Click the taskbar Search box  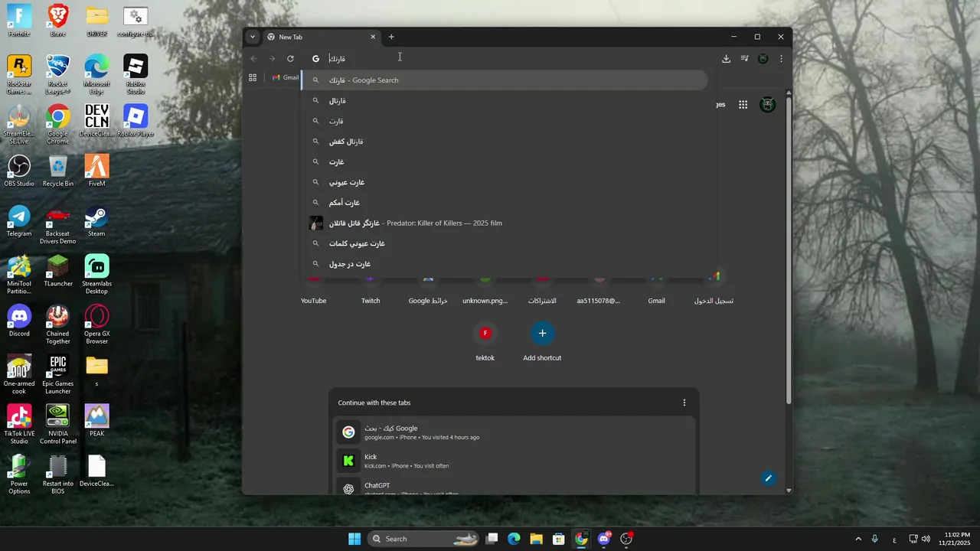point(423,539)
